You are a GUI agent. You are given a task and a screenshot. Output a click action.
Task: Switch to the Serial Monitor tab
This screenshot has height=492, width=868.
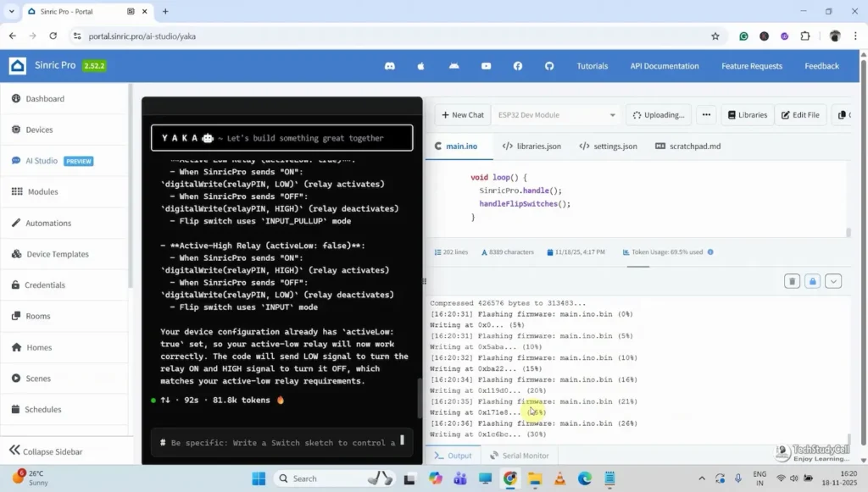[x=520, y=456]
